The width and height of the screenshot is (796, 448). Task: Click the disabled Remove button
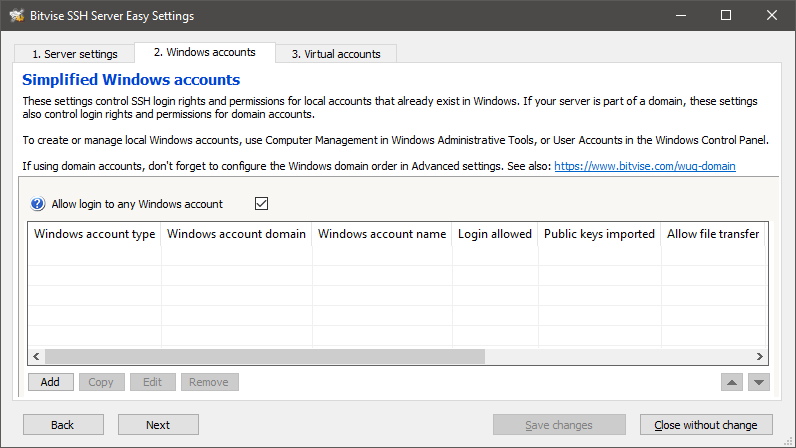coord(209,382)
